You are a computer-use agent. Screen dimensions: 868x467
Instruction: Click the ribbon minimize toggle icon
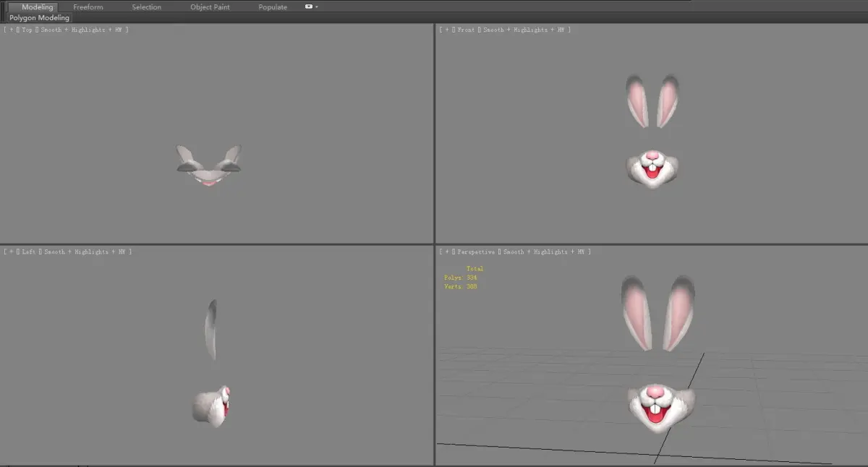[x=309, y=7]
